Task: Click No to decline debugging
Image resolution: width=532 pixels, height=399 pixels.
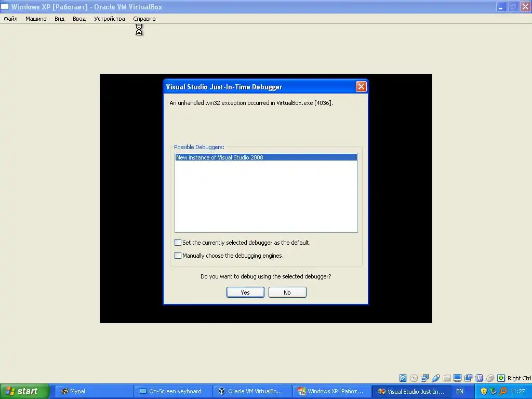Action: pyautogui.click(x=287, y=292)
